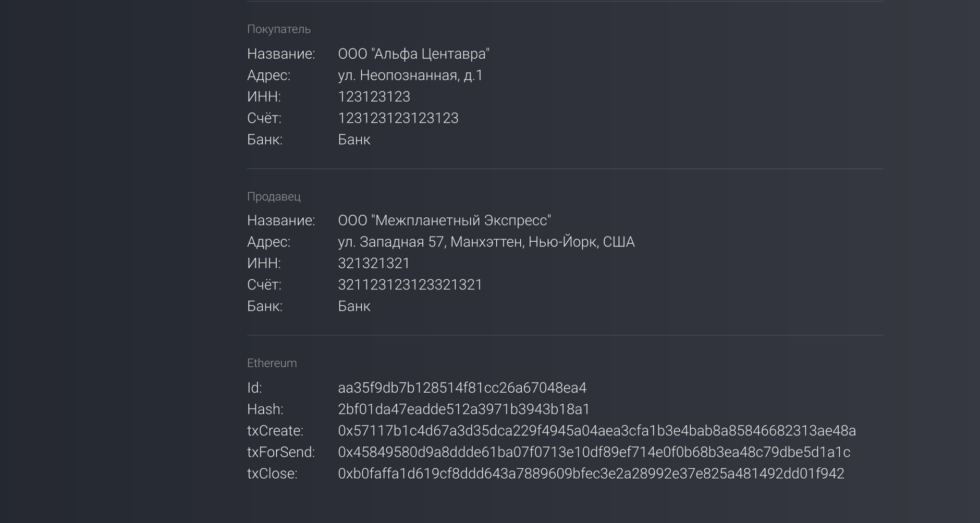Click the Ethereum section heading
This screenshot has height=523, width=980.
272,363
